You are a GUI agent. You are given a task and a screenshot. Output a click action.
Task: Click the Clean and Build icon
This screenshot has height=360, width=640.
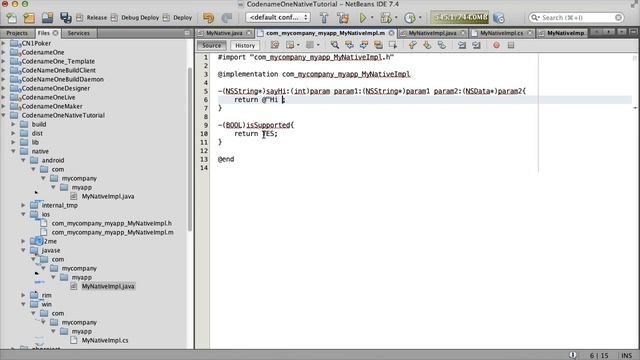point(343,18)
